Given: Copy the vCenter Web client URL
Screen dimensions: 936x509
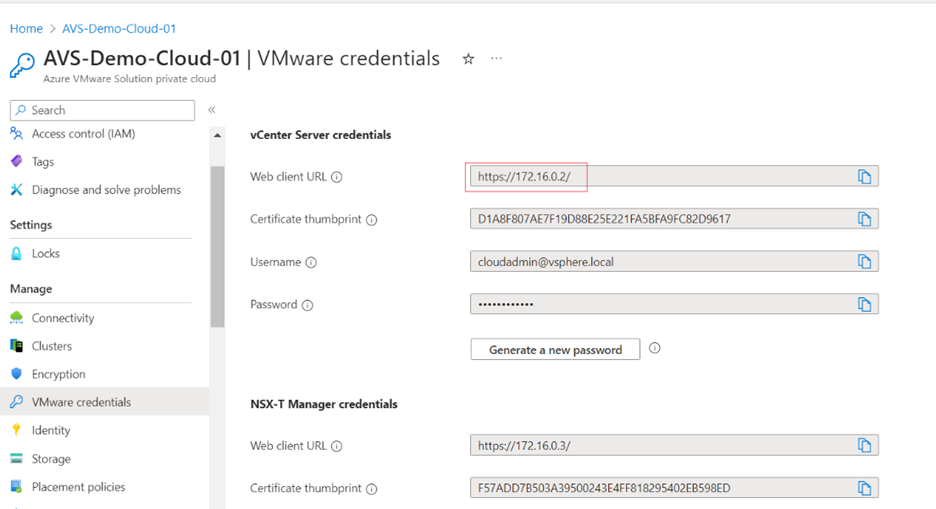Looking at the screenshot, I should (x=864, y=177).
